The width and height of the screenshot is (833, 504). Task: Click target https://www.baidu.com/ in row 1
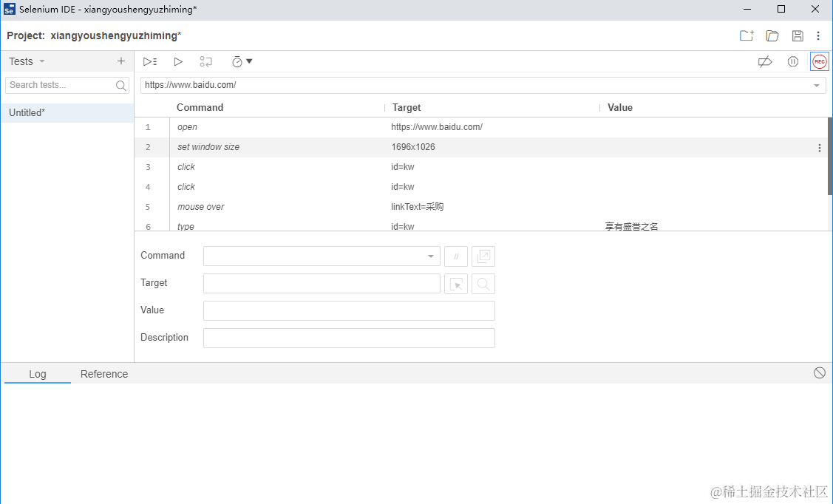437,127
